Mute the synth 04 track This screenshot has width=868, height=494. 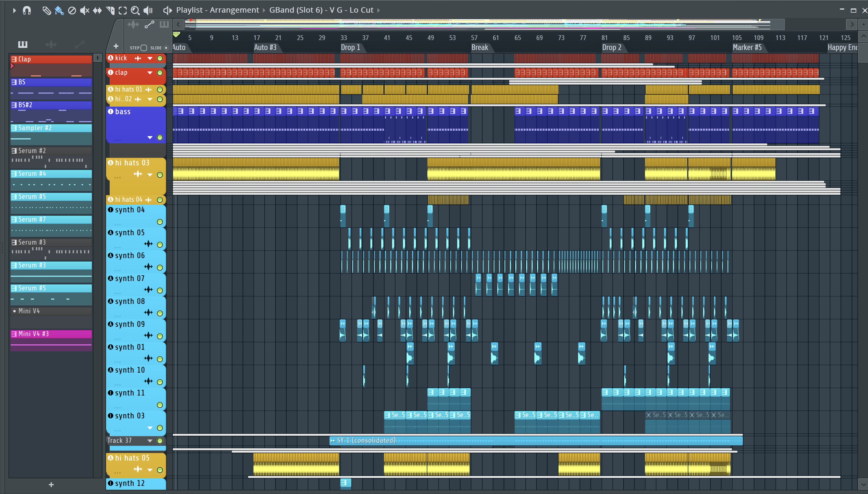(160, 222)
